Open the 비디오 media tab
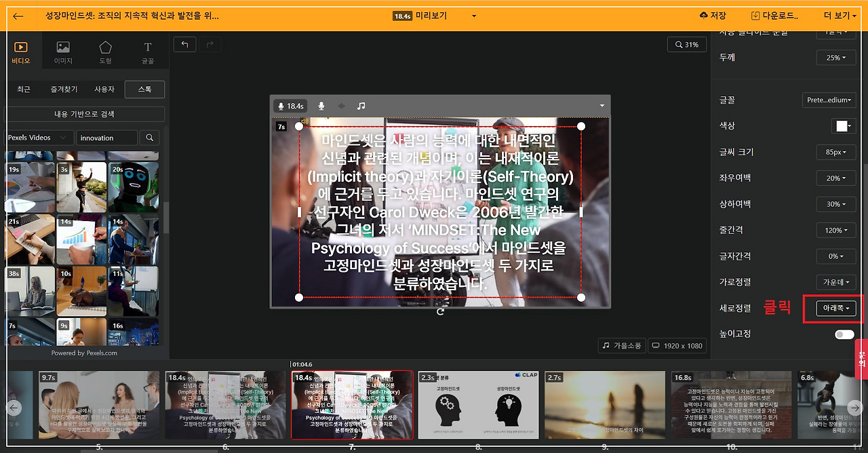 20,52
